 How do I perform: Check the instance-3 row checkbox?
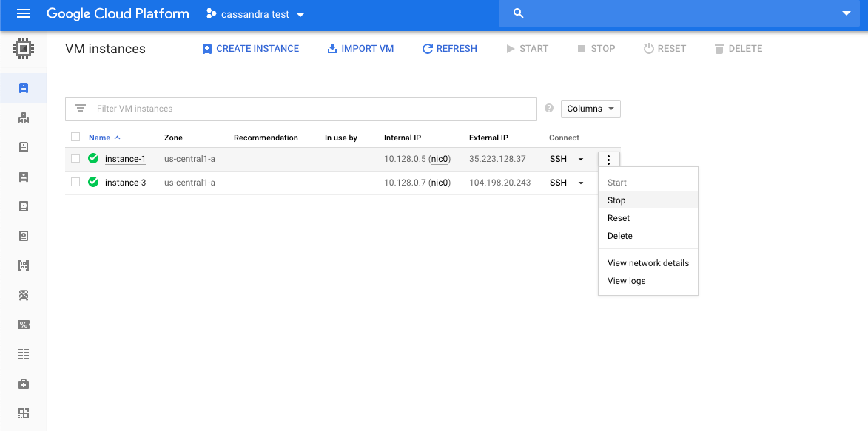[75, 182]
